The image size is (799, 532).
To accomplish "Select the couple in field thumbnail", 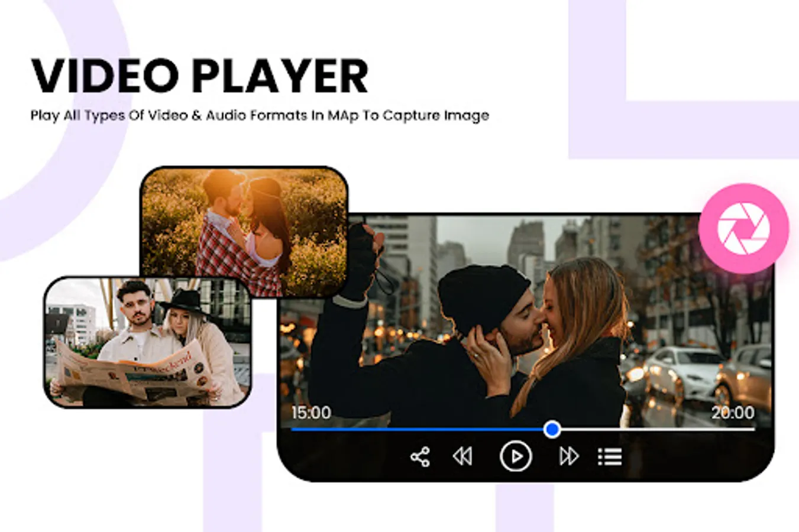I will click(244, 232).
